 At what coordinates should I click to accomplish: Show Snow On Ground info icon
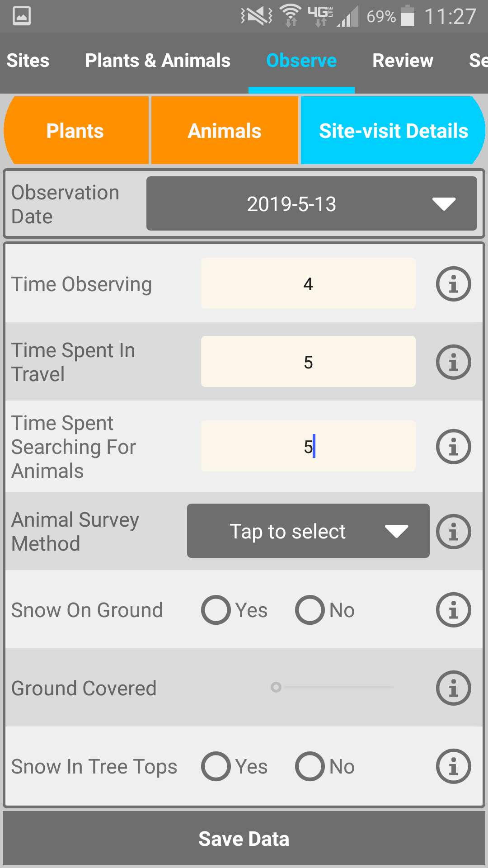pos(453,610)
